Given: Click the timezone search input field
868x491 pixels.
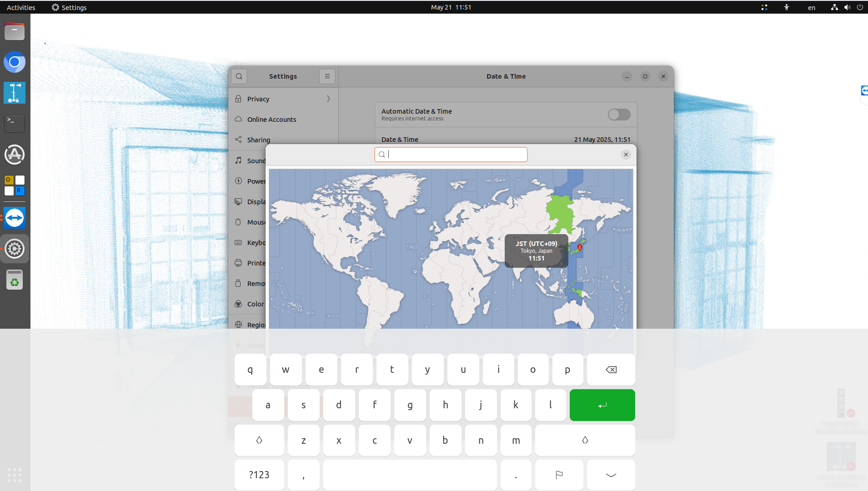Looking at the screenshot, I should click(x=451, y=155).
